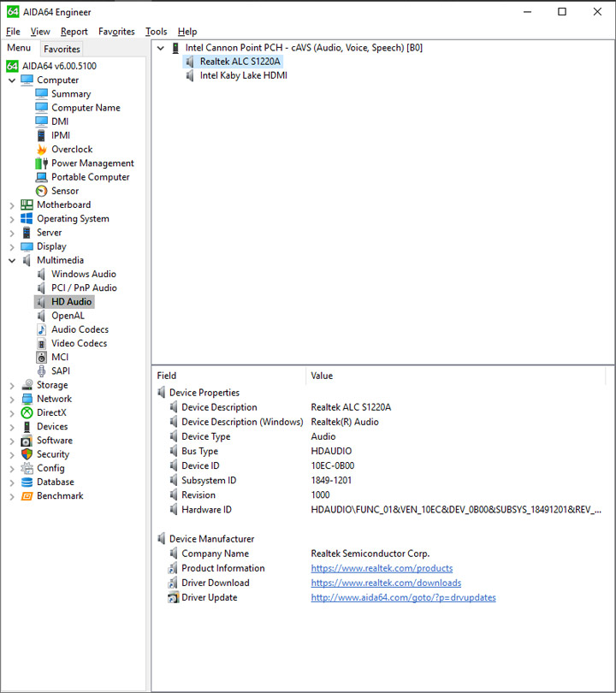Click the Windows Audio speaker icon

tap(42, 274)
